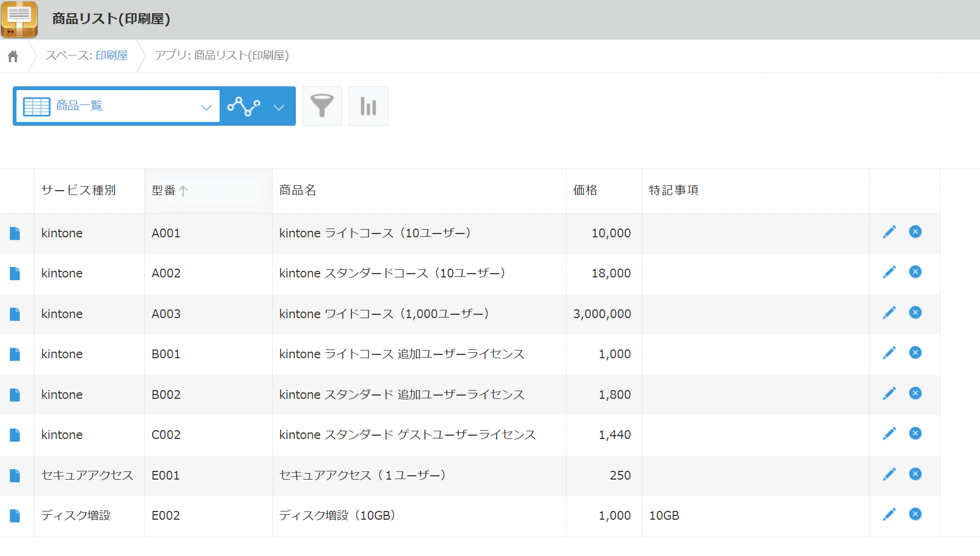Open the bar chart aggregation button
Viewport: 980px width, 556px height.
tap(368, 106)
